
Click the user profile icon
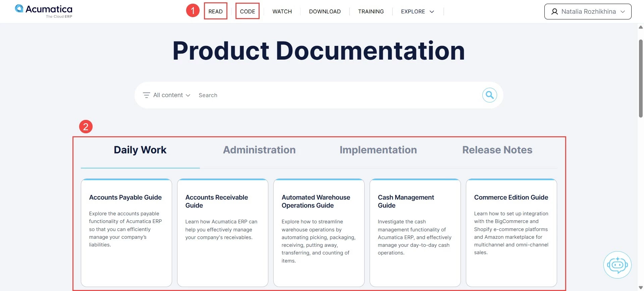[555, 12]
